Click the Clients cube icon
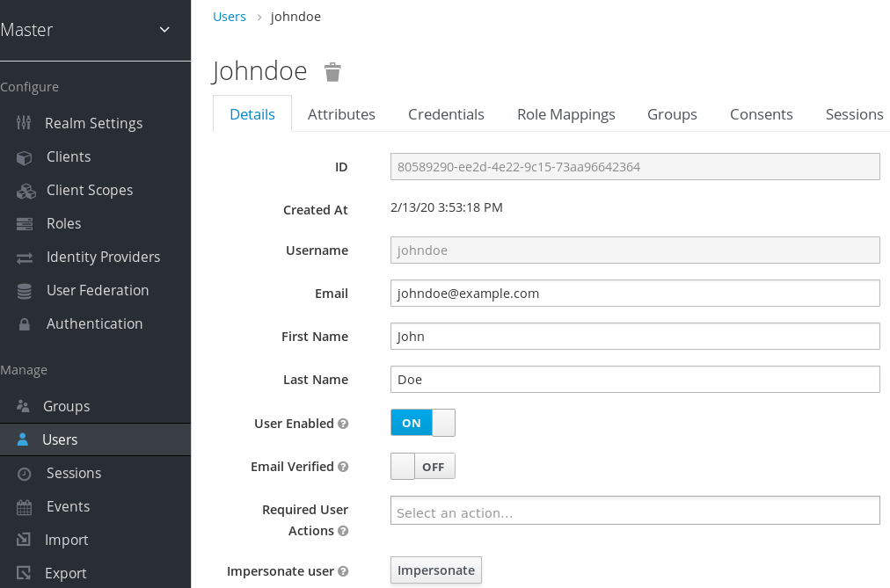The image size is (890, 588). [24, 157]
